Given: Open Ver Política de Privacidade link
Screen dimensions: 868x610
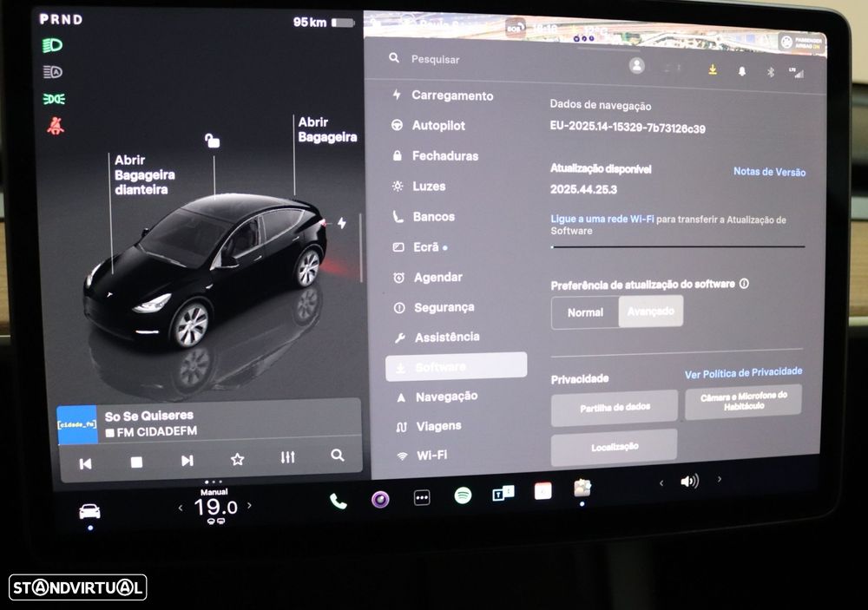Looking at the screenshot, I should [743, 373].
